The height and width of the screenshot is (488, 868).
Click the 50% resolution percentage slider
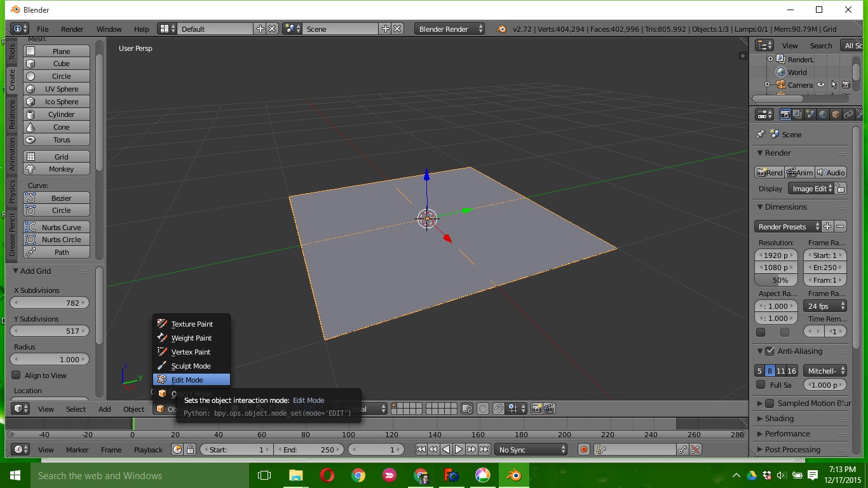pyautogui.click(x=776, y=280)
